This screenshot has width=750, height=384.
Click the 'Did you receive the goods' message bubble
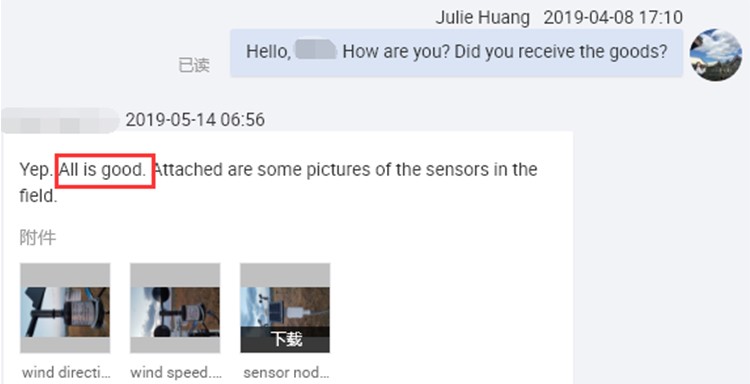coord(456,53)
